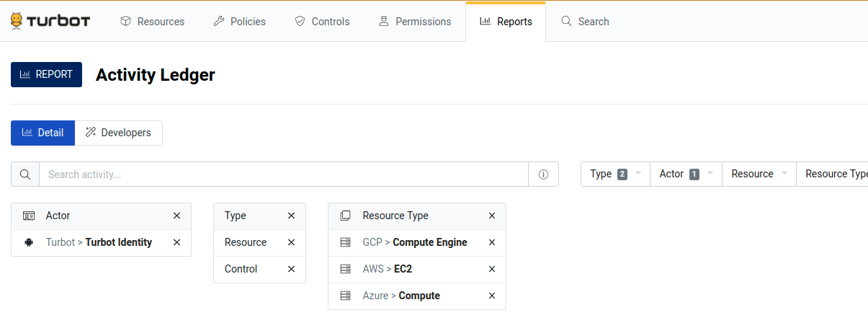Click the Resources cube icon

(x=126, y=22)
